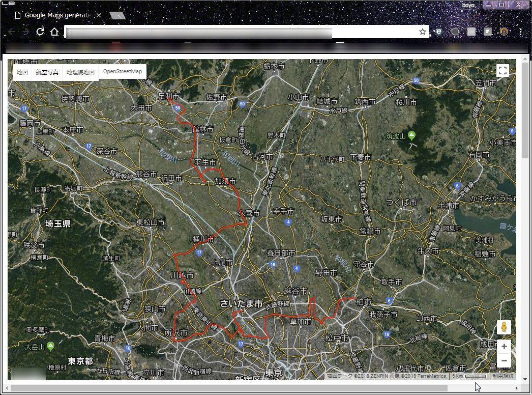Click the 草加市 label on the map
This screenshot has width=532, height=395.
[300, 321]
